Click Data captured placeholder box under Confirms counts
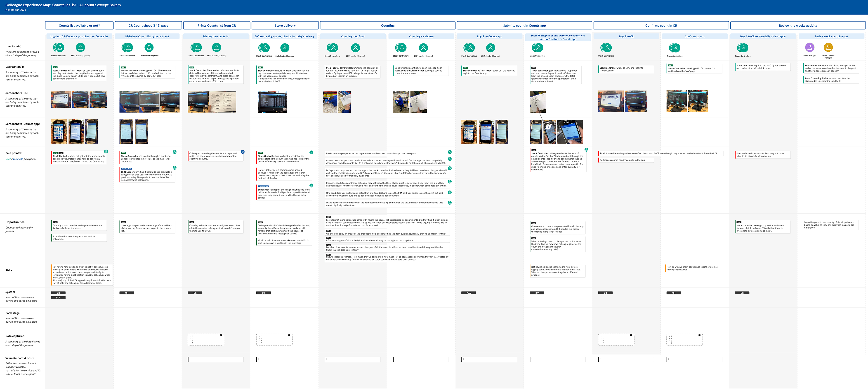The width and height of the screenshot is (868, 389). coord(684,339)
